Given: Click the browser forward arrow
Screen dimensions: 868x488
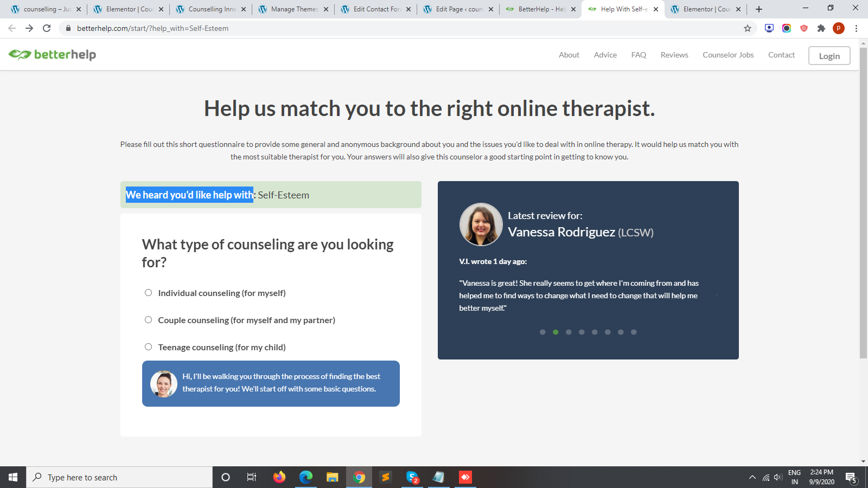Looking at the screenshot, I should coord(29,28).
